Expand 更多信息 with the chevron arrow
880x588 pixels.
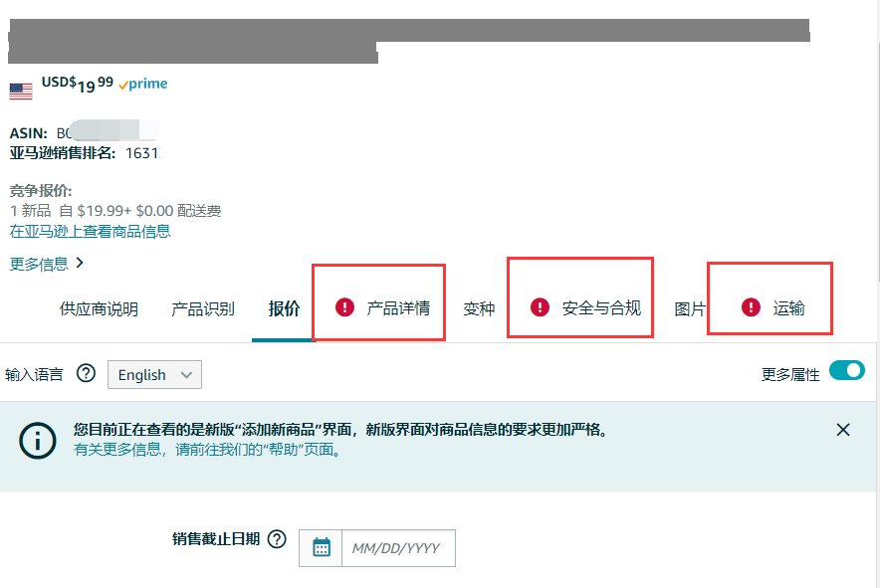[x=80, y=263]
